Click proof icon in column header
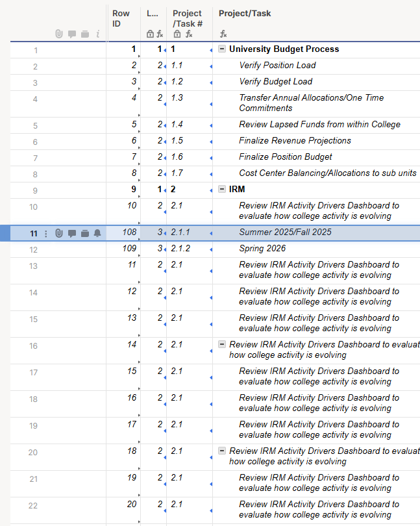The width and height of the screenshot is (420, 526). point(85,34)
